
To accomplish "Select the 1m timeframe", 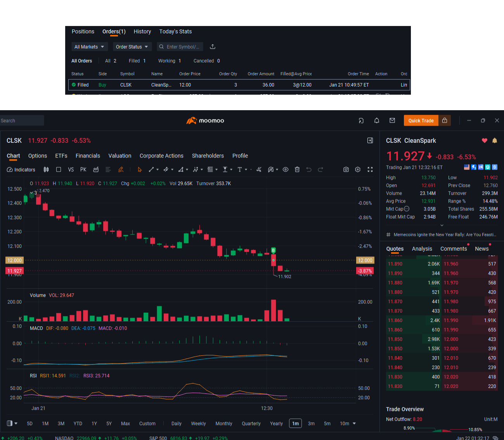I will (296, 423).
